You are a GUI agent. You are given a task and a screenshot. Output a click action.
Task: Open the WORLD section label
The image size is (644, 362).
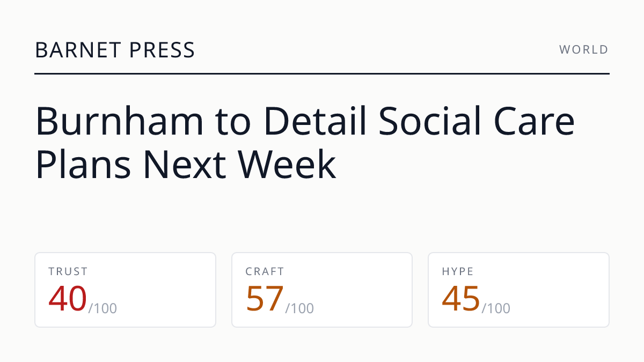coord(584,50)
